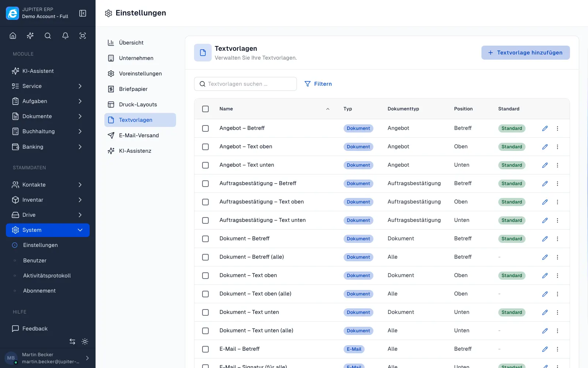Open Druck-Layouts settings
Viewport: 588px width, 368px height.
(140, 105)
